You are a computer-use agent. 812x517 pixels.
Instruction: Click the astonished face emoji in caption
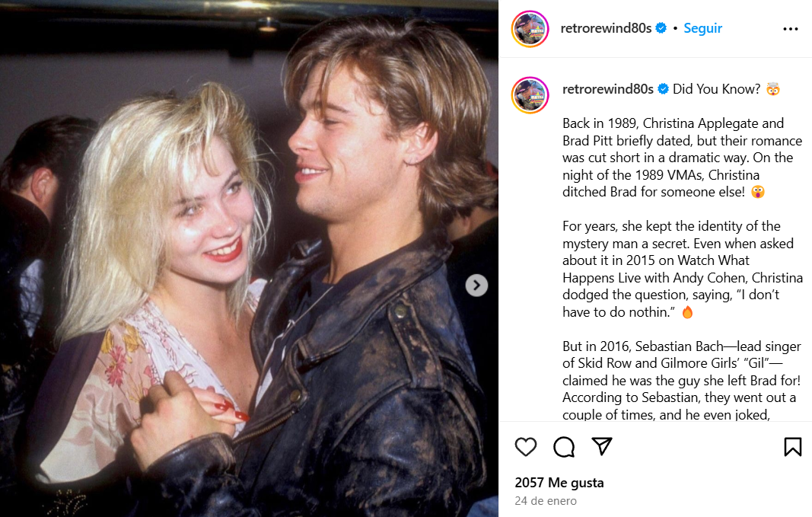point(758,192)
